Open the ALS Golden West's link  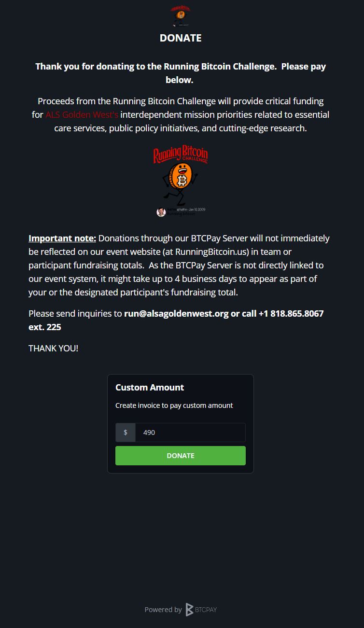point(82,115)
